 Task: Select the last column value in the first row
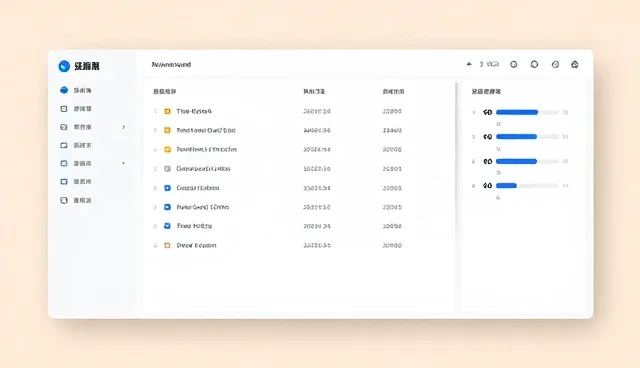[x=392, y=111]
